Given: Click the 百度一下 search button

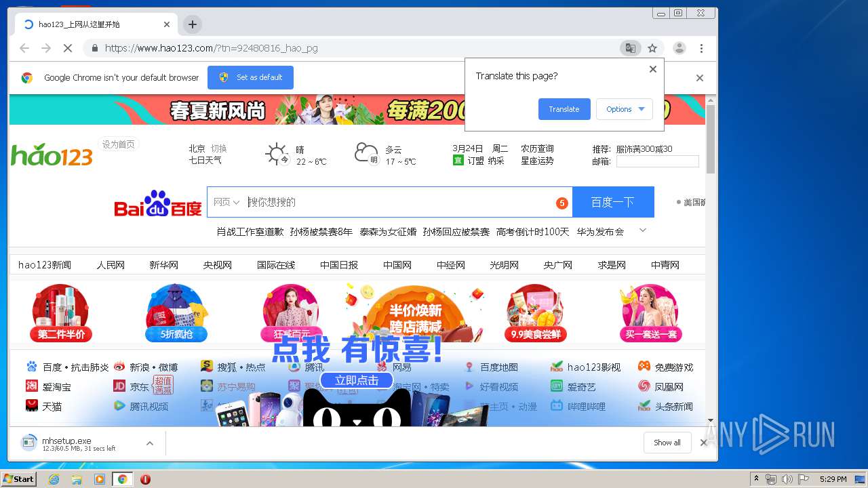Looking at the screenshot, I should [x=613, y=202].
